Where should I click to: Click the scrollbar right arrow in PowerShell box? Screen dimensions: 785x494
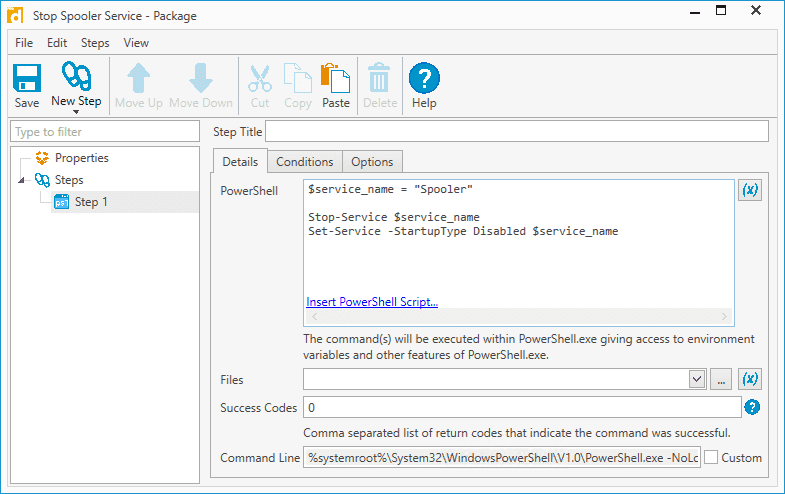724,316
